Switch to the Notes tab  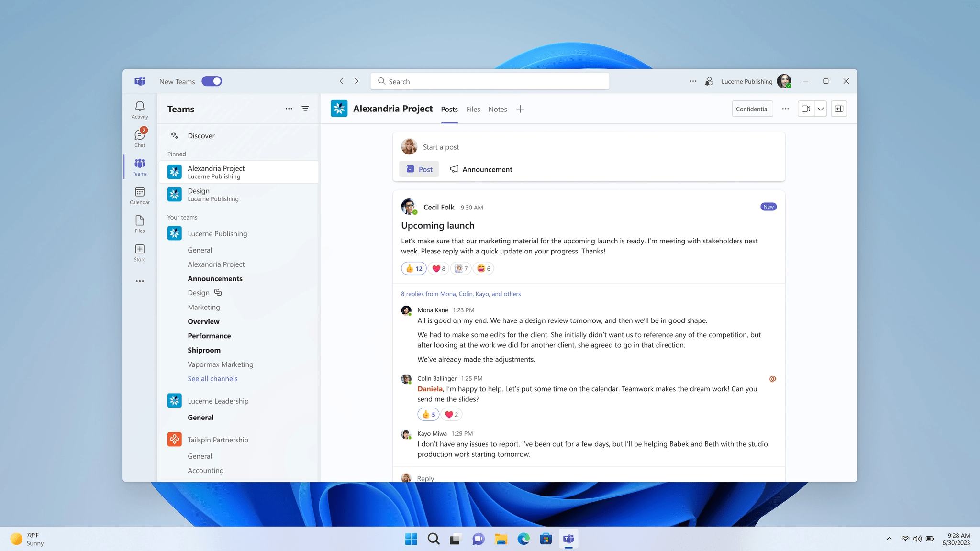(497, 109)
